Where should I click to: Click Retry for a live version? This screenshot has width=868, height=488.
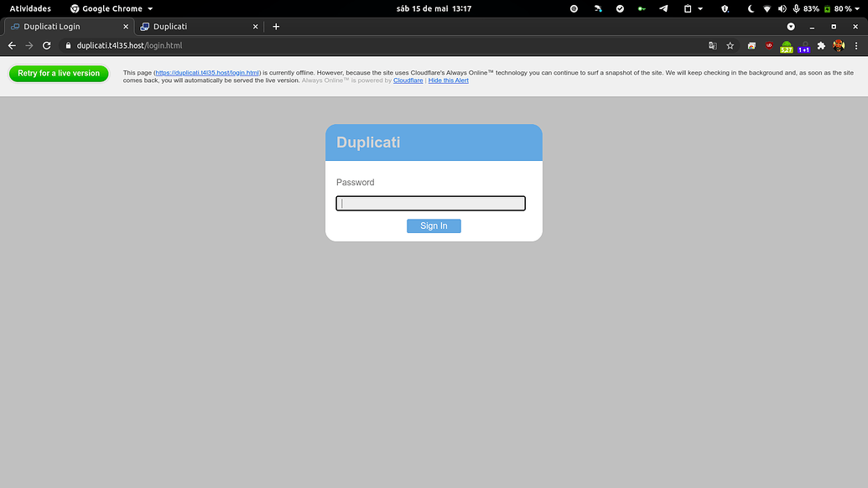point(59,73)
